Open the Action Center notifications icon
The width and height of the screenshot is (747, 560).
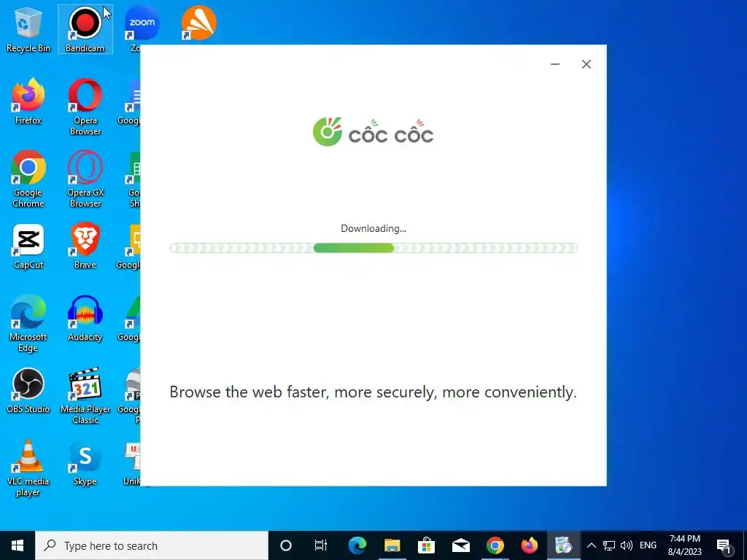pos(724,545)
